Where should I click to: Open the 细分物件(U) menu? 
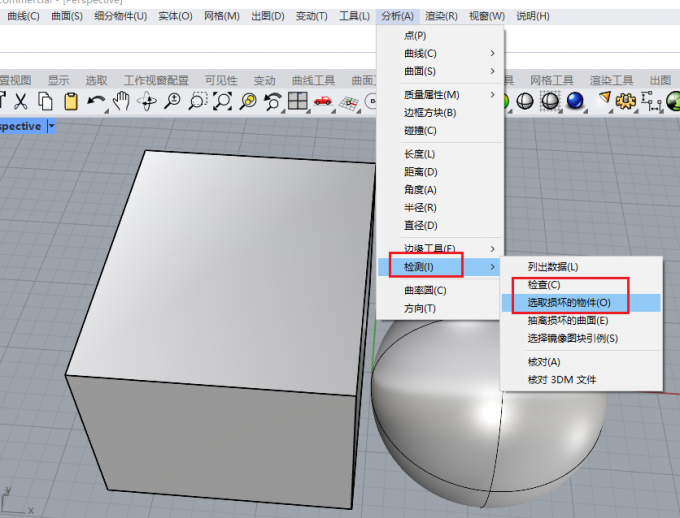pyautogui.click(x=121, y=16)
